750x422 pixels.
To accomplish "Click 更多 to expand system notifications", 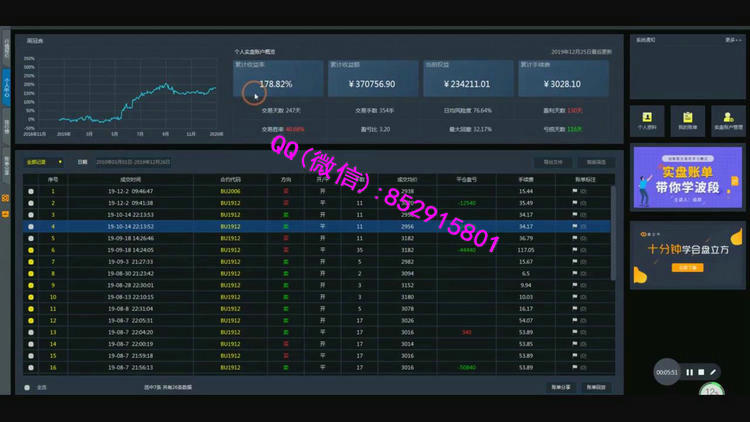I will pyautogui.click(x=732, y=40).
